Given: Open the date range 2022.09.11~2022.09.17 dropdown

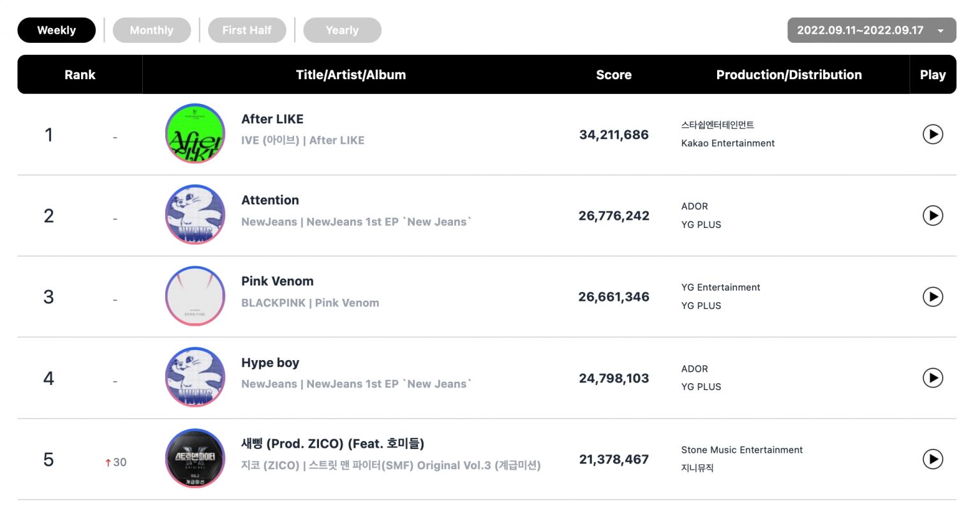Looking at the screenshot, I should click(870, 29).
